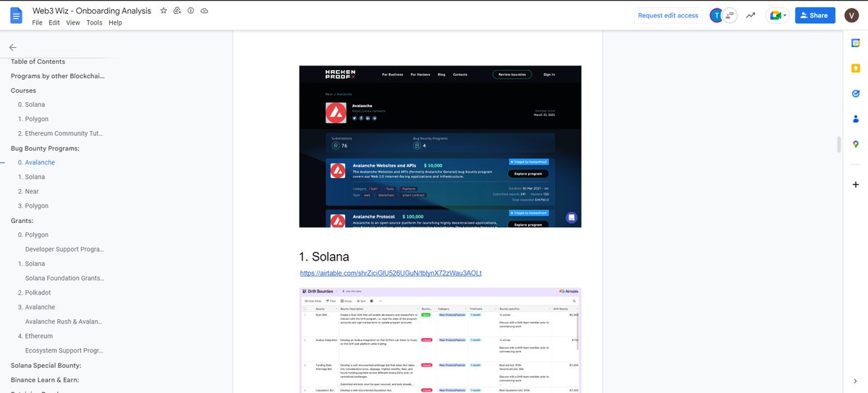Jump to Table of Contents in outline
868x393 pixels.
coord(38,62)
